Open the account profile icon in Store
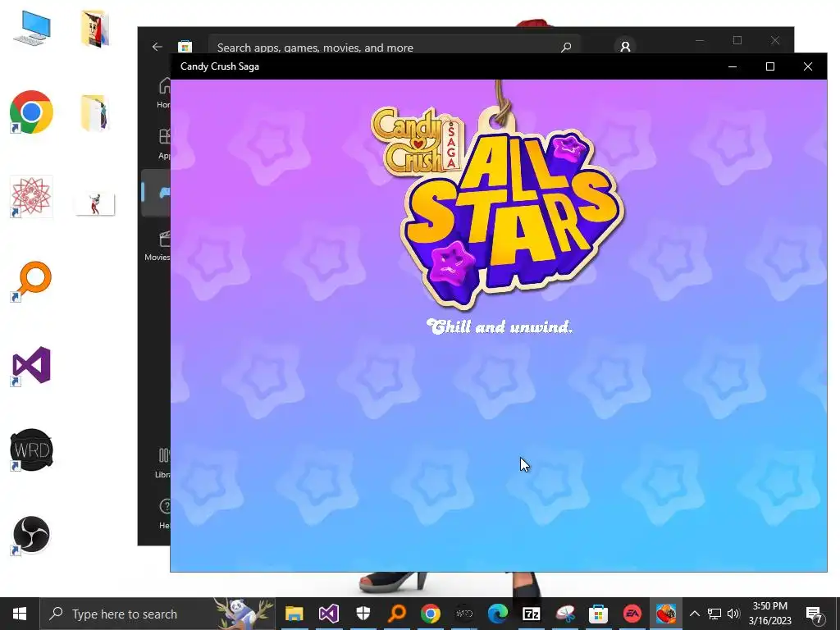This screenshot has width=840, height=630. pos(624,47)
